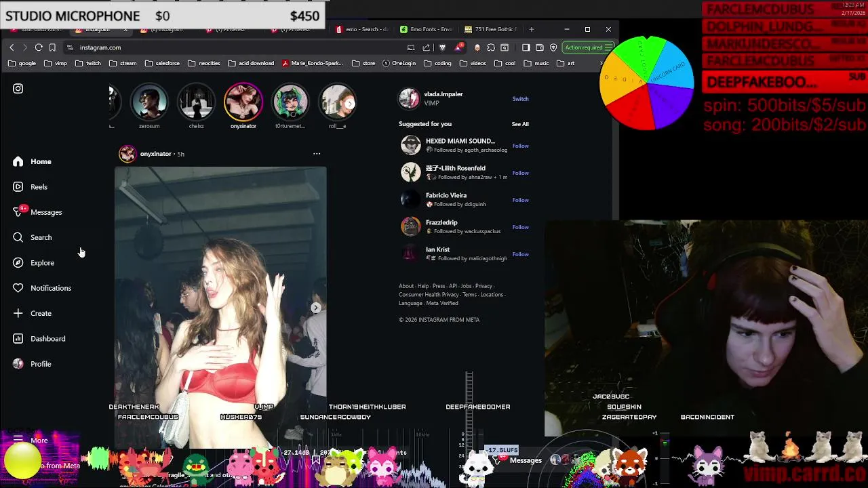The height and width of the screenshot is (488, 868).
Task: Open VPN shield icon in toolbar
Action: click(x=553, y=47)
